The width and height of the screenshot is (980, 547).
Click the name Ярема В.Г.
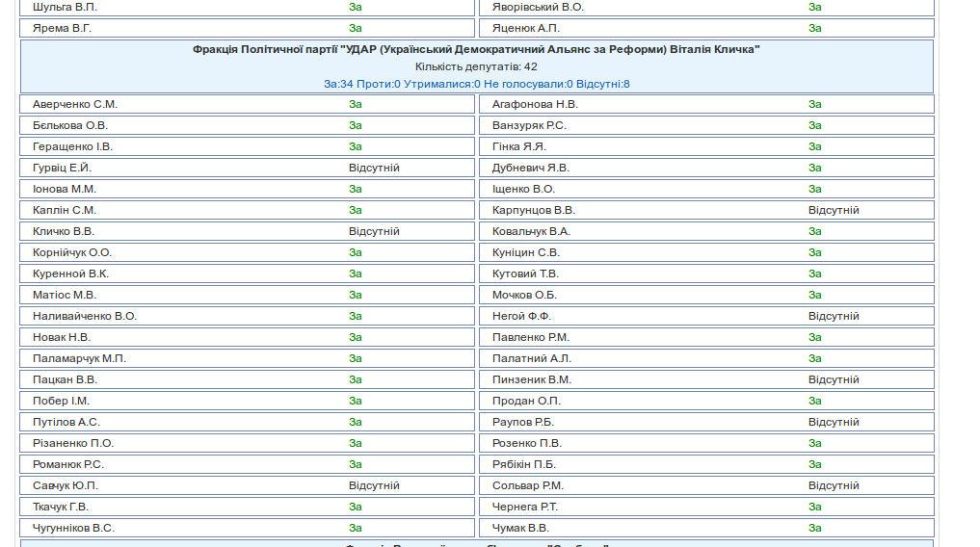(62, 28)
